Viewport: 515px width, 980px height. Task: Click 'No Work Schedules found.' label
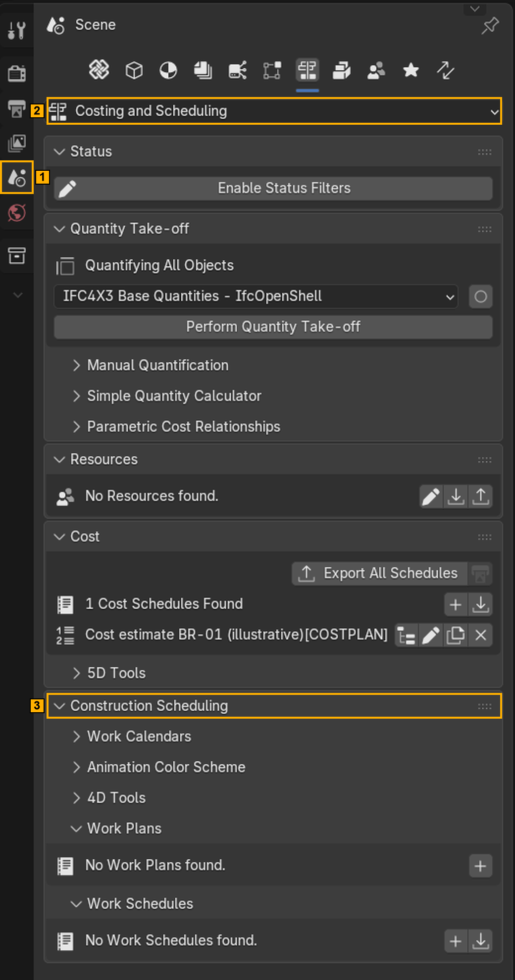[171, 940]
